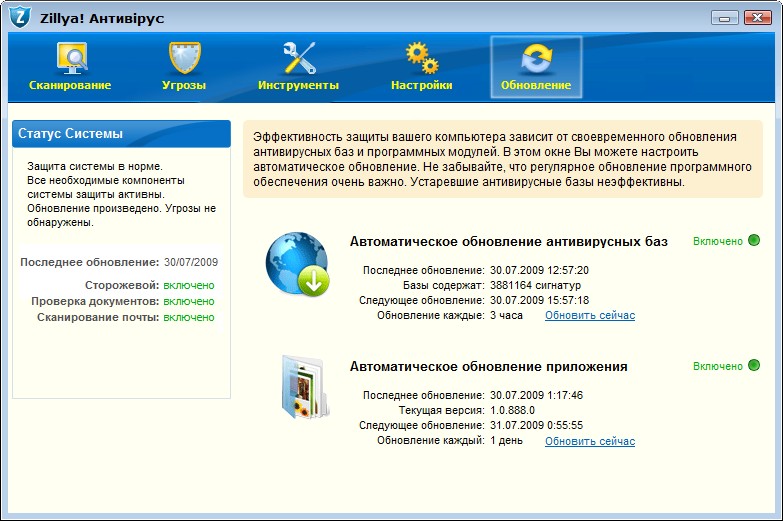This screenshot has height=521, width=783.
Task: Click the Текущая версия label
Action: tap(441, 410)
